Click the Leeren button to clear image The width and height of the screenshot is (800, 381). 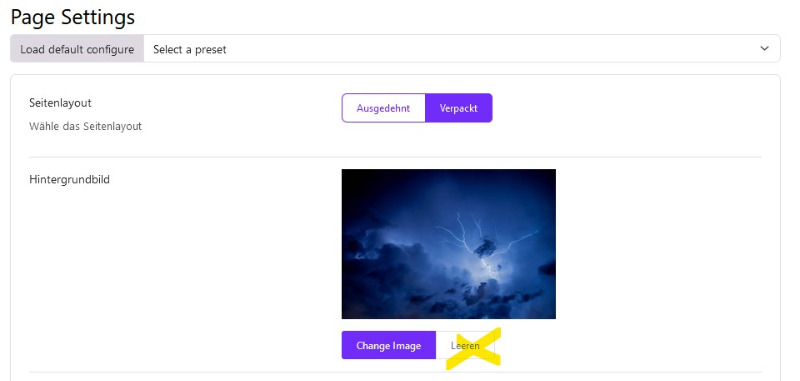pos(465,345)
